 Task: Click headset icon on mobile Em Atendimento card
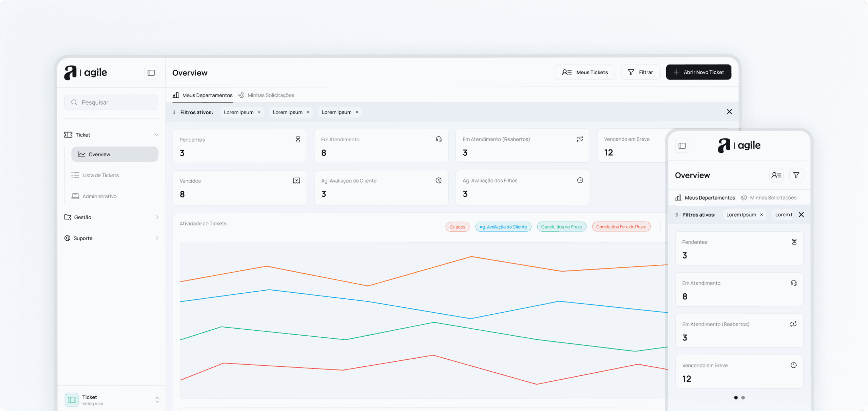click(x=794, y=283)
